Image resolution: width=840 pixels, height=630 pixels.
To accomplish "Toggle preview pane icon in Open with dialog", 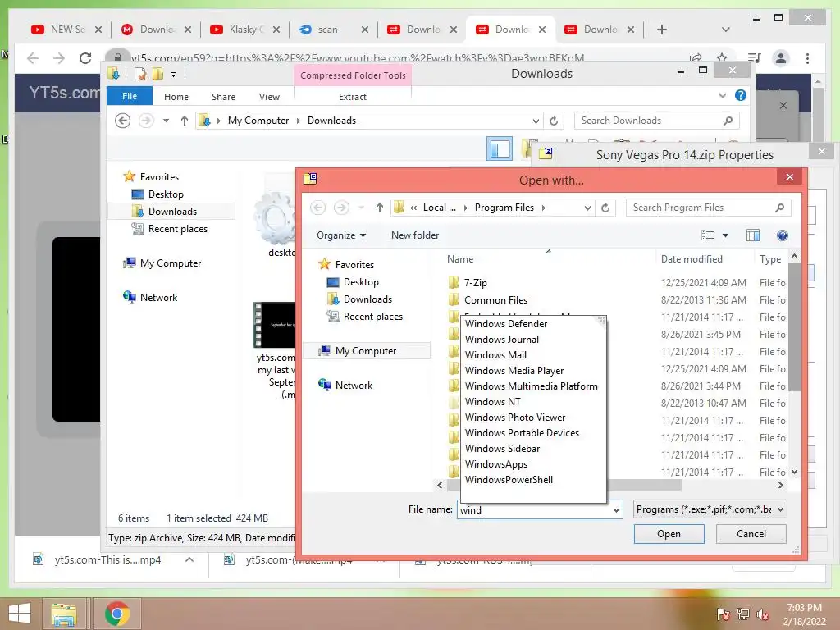I will 753,235.
